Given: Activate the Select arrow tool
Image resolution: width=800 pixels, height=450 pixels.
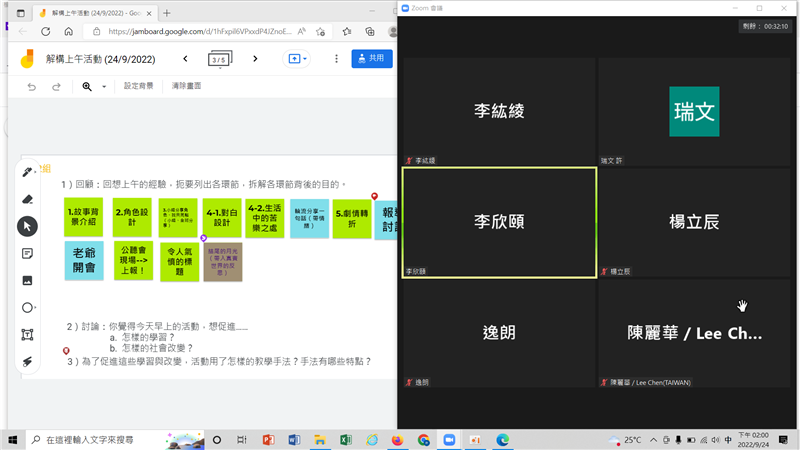Looking at the screenshot, I should tap(28, 226).
